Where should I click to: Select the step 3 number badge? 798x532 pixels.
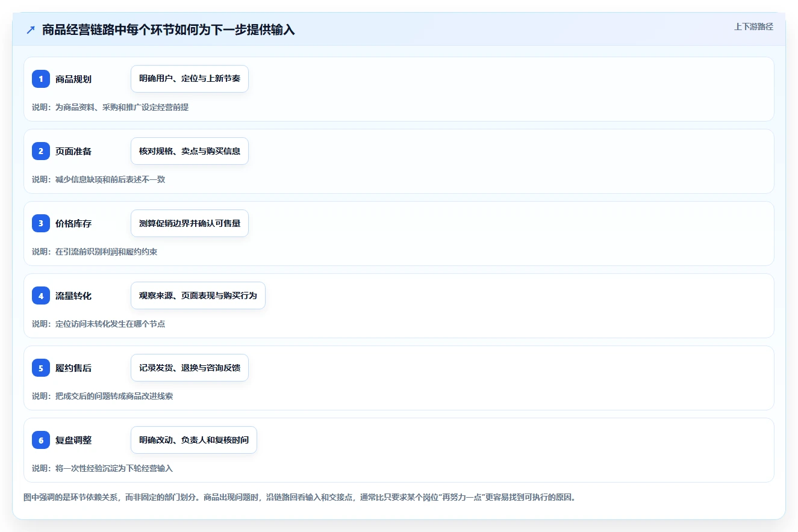[41, 223]
